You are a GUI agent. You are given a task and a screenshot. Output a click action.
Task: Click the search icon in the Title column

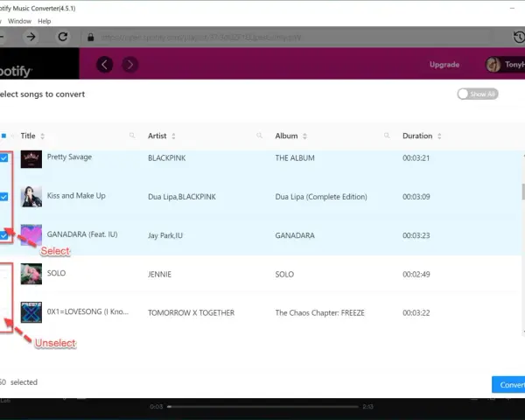pos(132,136)
